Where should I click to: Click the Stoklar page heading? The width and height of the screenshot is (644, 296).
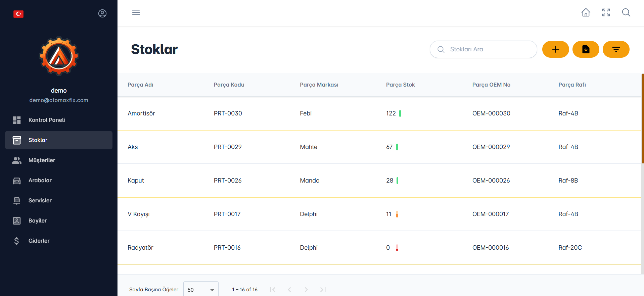(x=154, y=49)
